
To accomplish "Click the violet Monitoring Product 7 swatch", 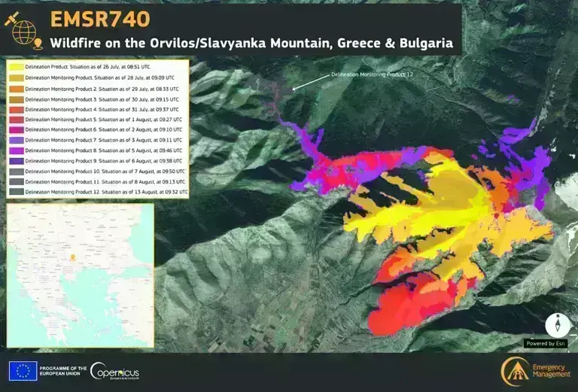I will 17,140.
